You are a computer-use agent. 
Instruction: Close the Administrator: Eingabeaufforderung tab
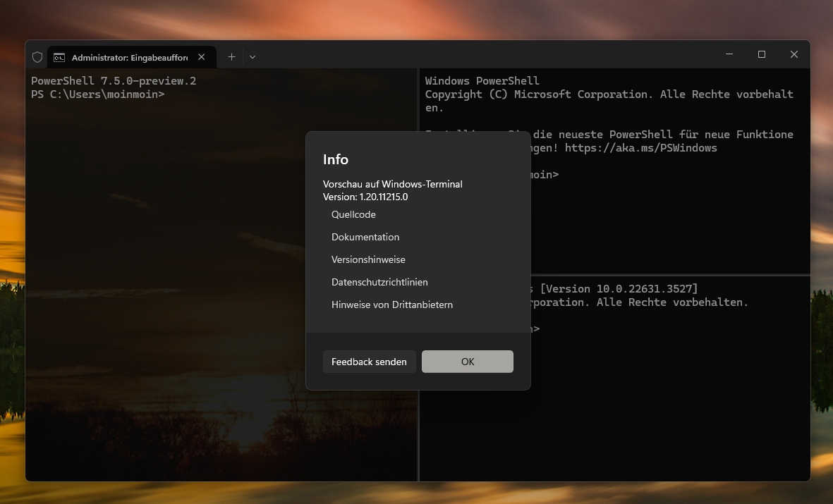[x=201, y=57]
